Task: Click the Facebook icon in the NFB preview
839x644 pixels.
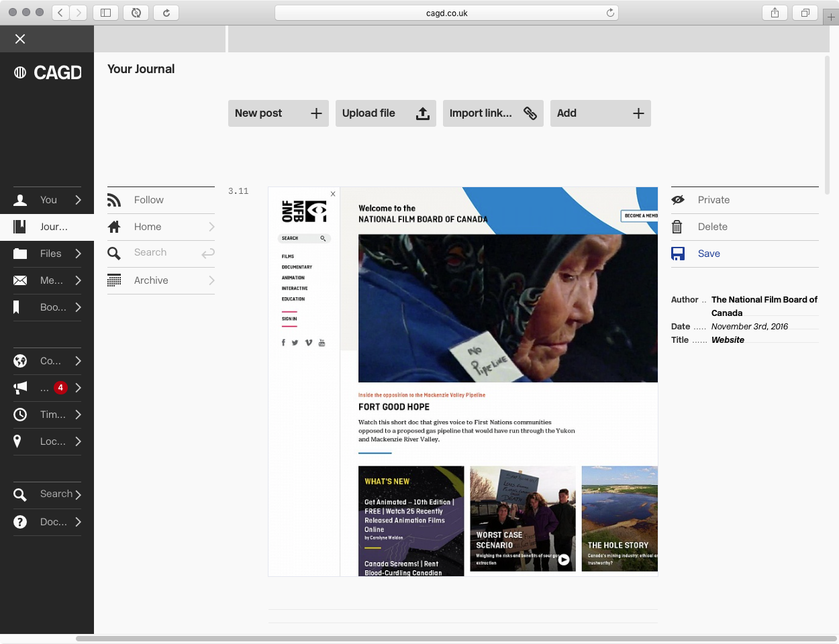Action: pos(283,343)
